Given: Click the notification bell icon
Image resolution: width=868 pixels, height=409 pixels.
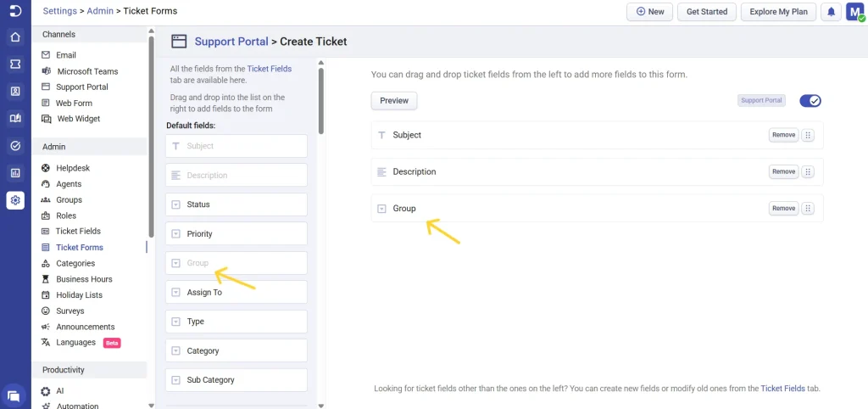Looking at the screenshot, I should 832,12.
